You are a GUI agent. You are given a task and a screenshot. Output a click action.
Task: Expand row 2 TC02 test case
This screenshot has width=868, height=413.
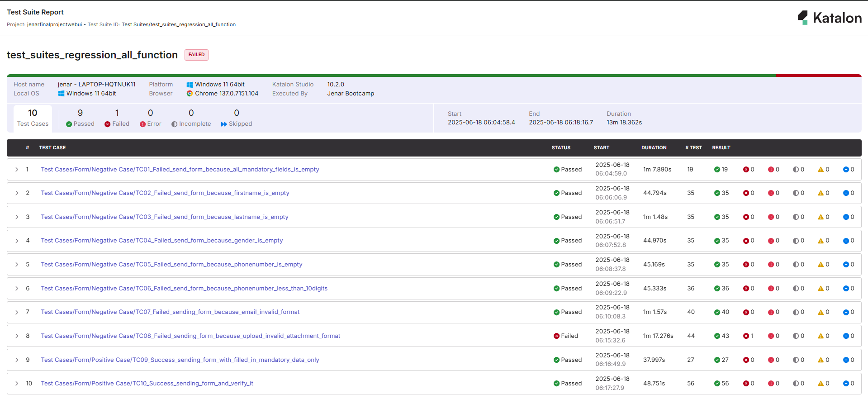click(x=17, y=193)
